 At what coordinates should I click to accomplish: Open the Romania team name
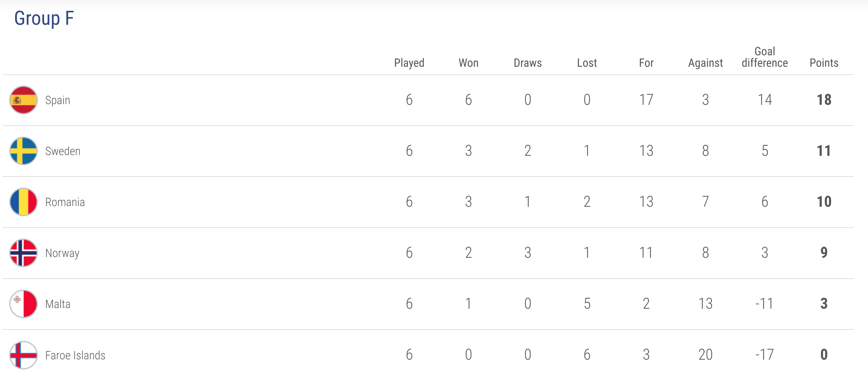click(x=65, y=202)
